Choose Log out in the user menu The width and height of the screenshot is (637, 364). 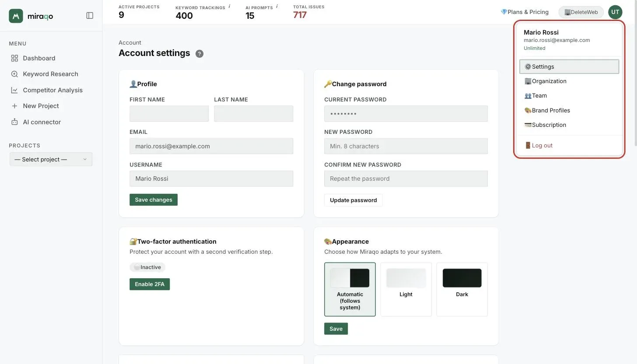click(x=569, y=145)
